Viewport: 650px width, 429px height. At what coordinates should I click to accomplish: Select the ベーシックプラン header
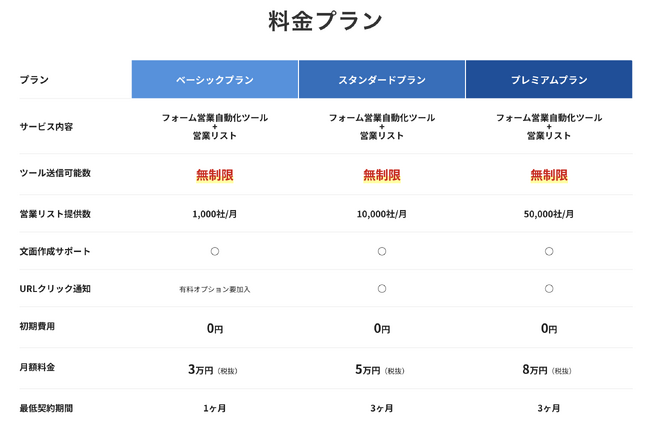(215, 79)
